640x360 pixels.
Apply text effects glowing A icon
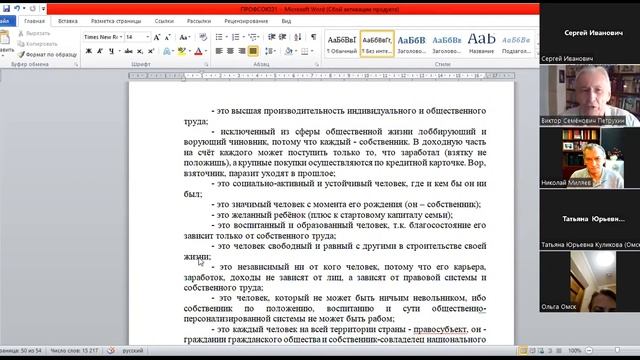(x=167, y=51)
